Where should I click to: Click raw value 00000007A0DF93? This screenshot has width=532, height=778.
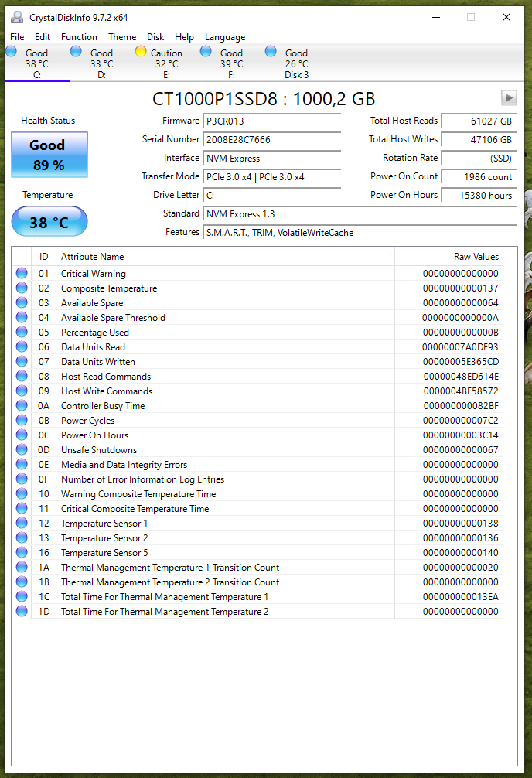tap(460, 346)
